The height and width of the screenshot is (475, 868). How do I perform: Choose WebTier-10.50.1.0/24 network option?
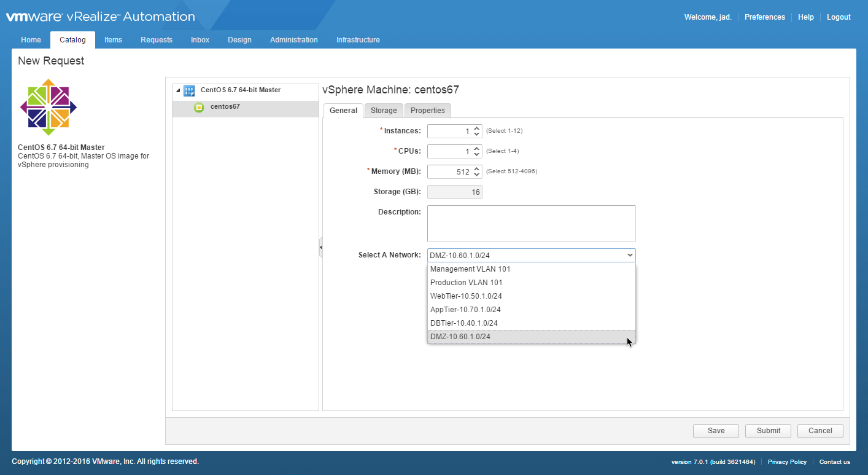(532, 296)
